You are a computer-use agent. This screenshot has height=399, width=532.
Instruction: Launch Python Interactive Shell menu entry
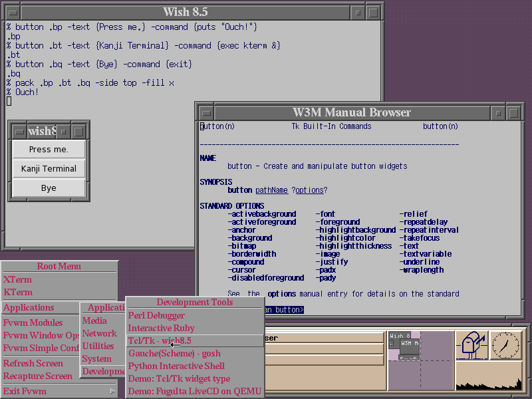pyautogui.click(x=176, y=366)
